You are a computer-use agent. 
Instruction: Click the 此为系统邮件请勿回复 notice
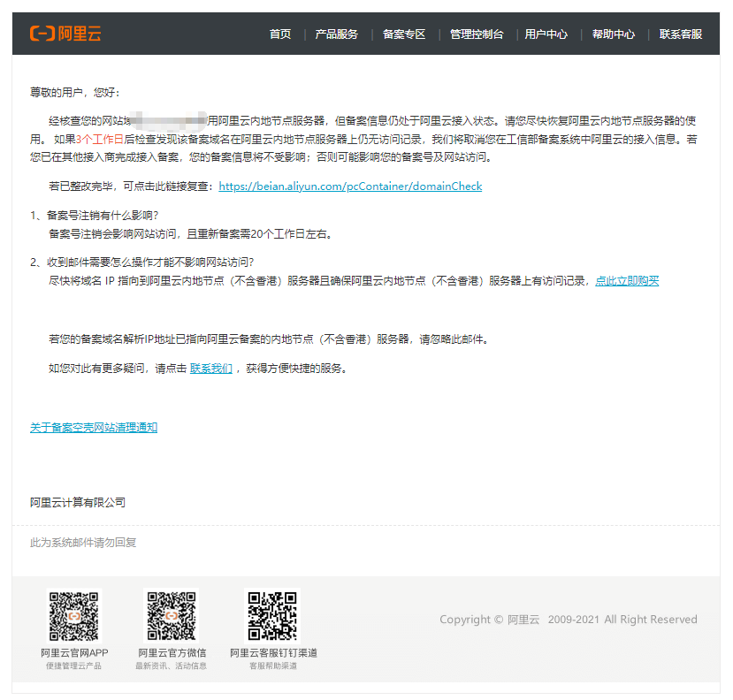click(x=83, y=543)
